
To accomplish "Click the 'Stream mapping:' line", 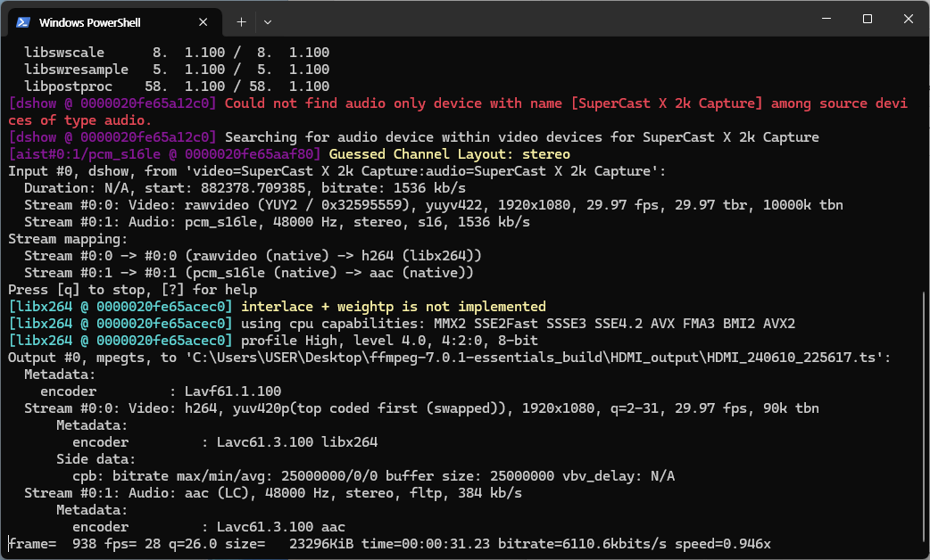I will 68,239.
